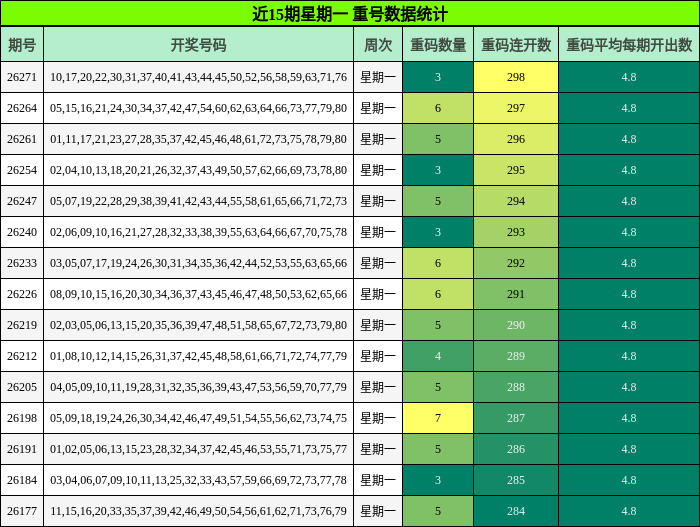This screenshot has width=700, height=527.
Task: Click the draw numbers of issue 26233
Action: [199, 263]
